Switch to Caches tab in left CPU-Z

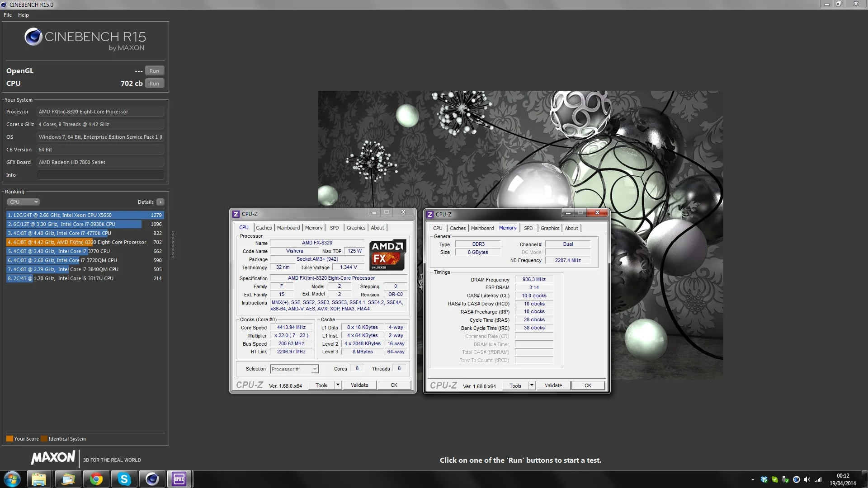point(264,228)
